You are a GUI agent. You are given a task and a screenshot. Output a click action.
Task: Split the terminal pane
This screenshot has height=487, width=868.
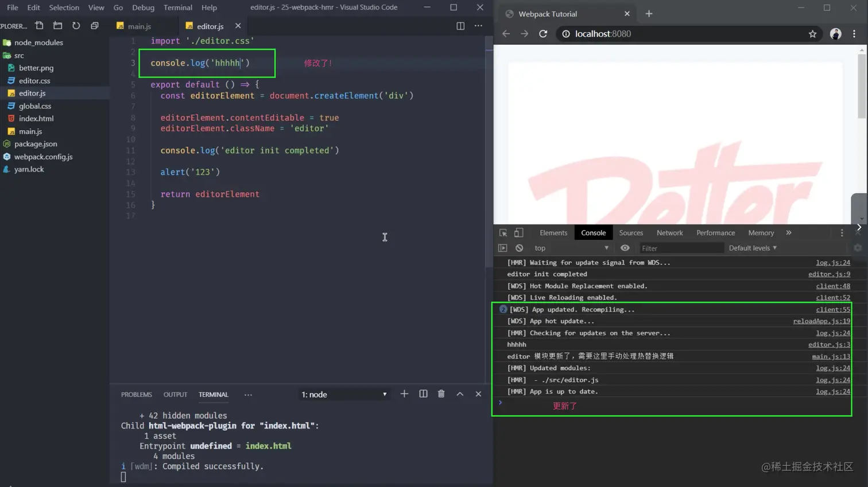423,394
